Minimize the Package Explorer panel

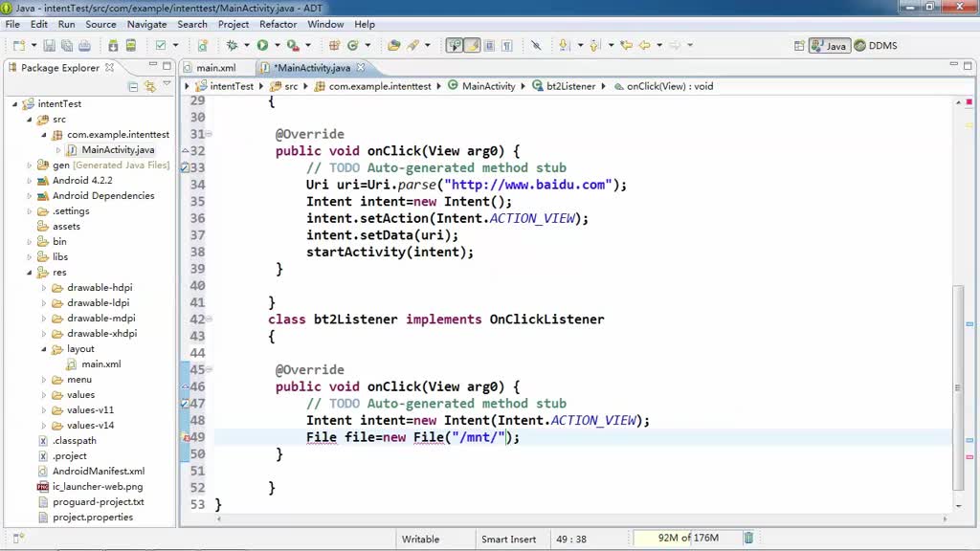152,64
